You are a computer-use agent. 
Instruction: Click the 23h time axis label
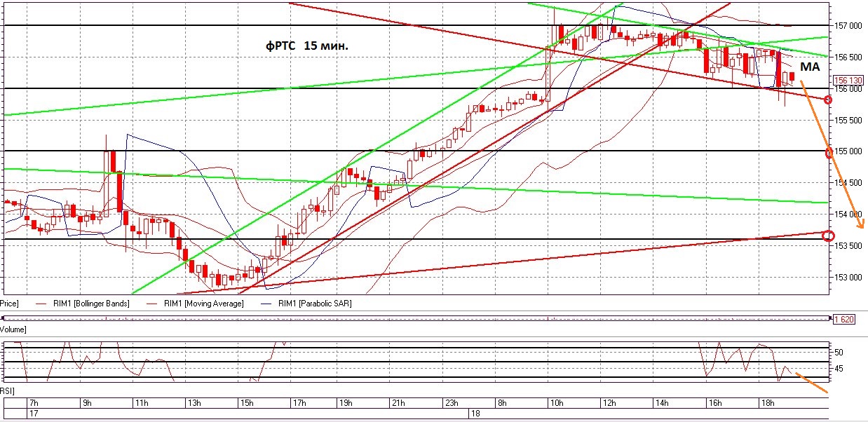tap(452, 404)
